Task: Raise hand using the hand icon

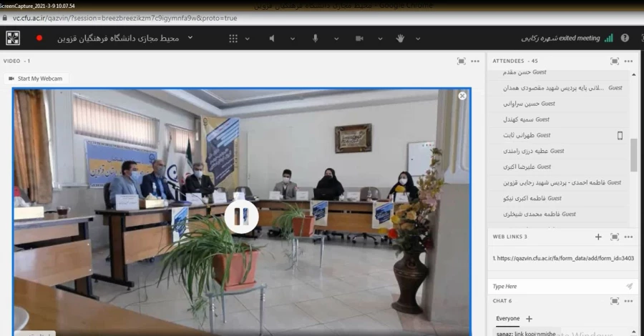Action: 400,38
